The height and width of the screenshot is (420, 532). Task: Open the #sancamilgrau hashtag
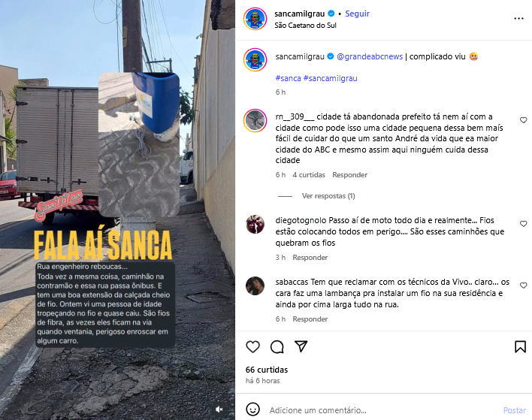(x=330, y=78)
